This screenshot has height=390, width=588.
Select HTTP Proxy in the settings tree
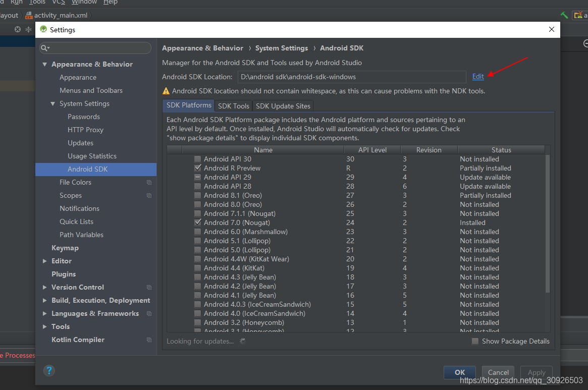[x=85, y=130]
